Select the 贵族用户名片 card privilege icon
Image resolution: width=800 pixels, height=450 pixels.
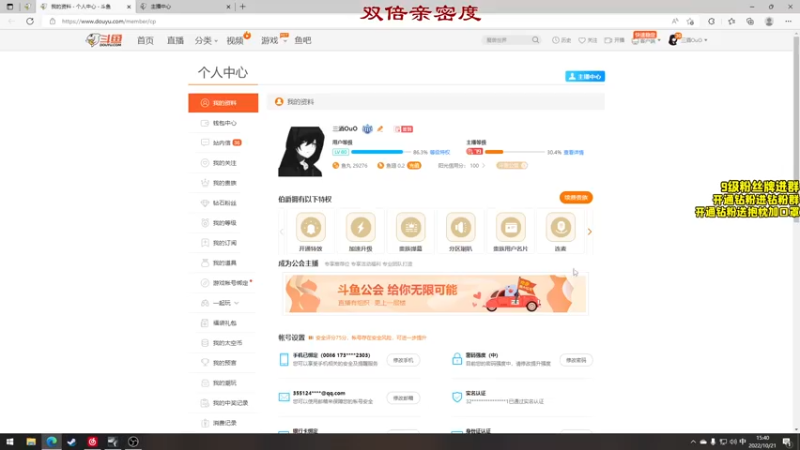510,228
